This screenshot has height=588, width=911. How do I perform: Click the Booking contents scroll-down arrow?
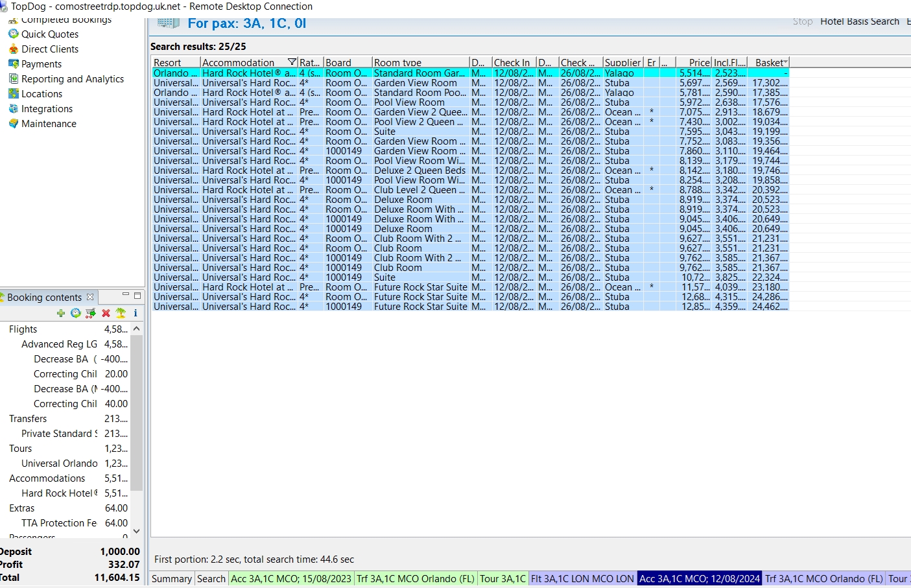(136, 531)
